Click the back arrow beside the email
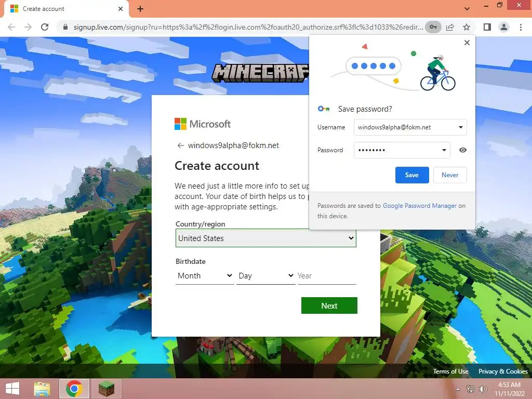The width and height of the screenshot is (532, 399). [180, 145]
